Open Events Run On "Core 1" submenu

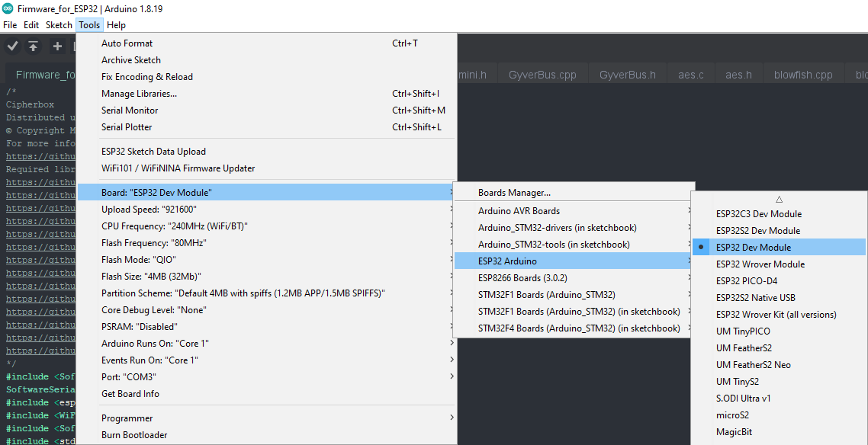[267, 360]
